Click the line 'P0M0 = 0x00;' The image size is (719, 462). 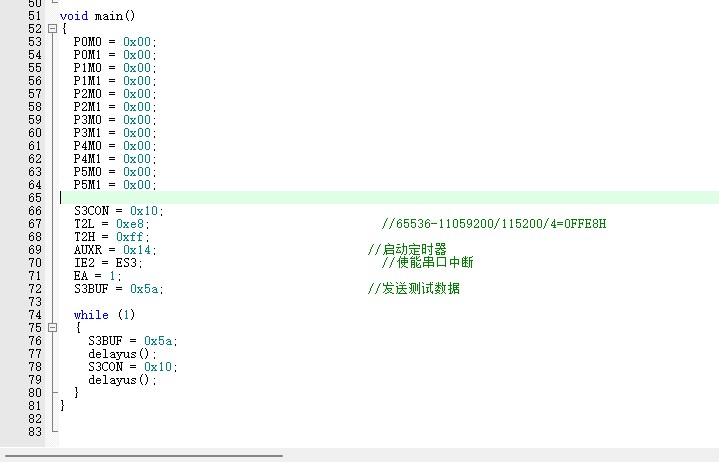click(115, 42)
